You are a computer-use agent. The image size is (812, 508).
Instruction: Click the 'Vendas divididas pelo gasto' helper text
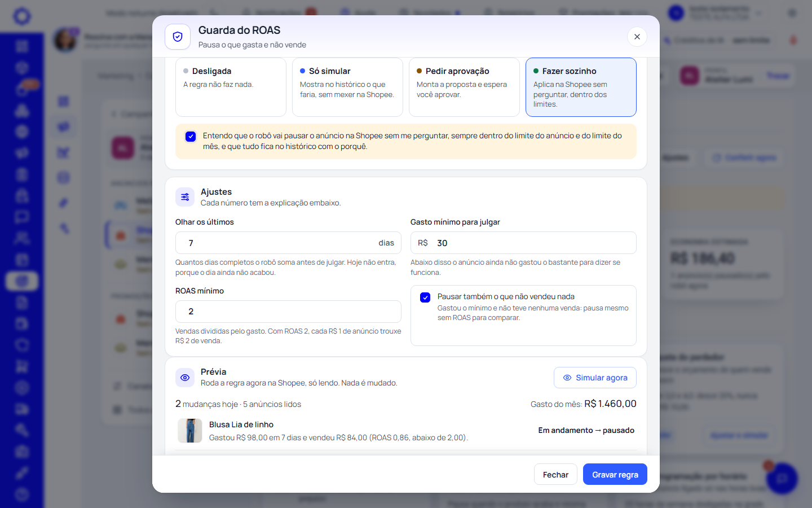(x=288, y=336)
